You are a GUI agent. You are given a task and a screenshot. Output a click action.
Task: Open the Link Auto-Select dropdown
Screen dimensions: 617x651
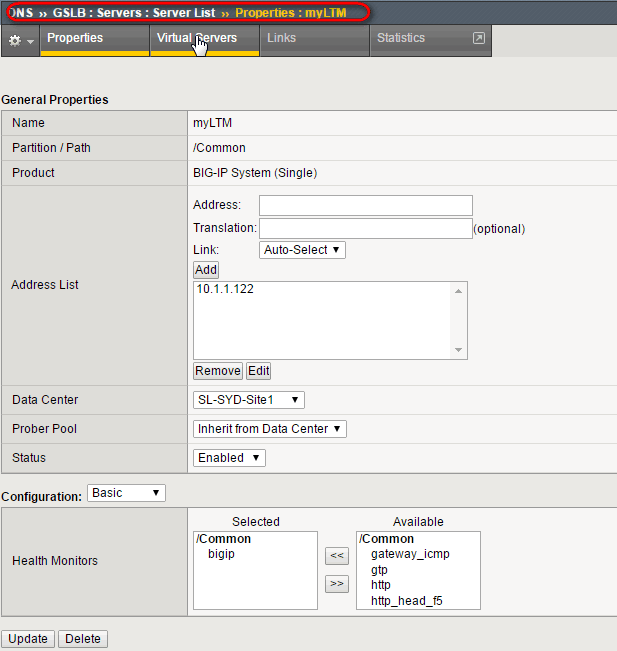(x=302, y=250)
